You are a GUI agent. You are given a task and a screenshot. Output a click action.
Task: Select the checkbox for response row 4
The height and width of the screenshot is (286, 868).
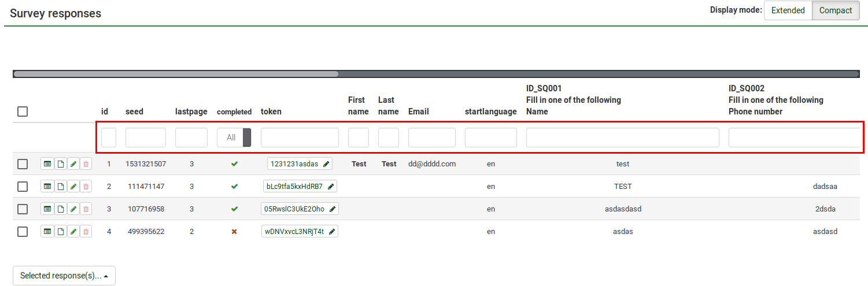[23, 232]
